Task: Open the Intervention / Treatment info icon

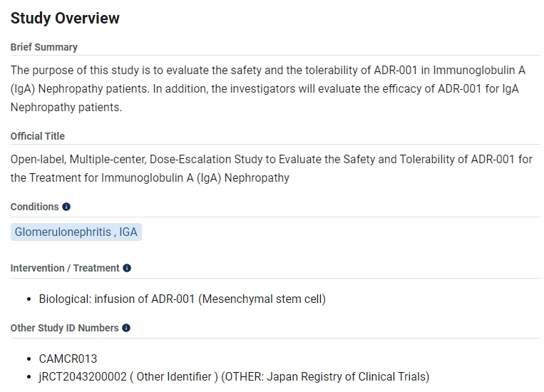Action: point(127,268)
